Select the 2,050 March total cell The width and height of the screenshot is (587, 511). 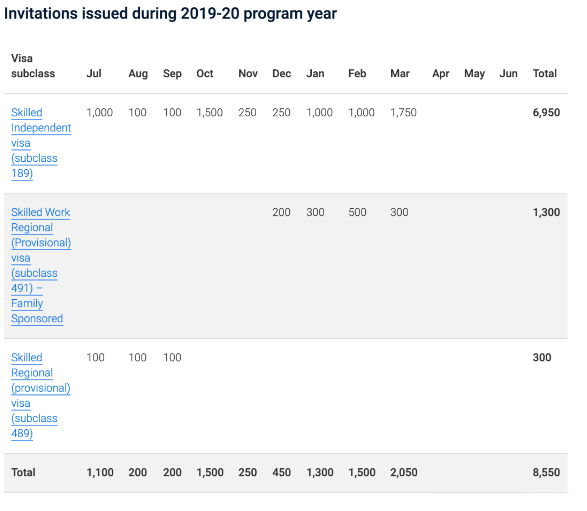404,472
